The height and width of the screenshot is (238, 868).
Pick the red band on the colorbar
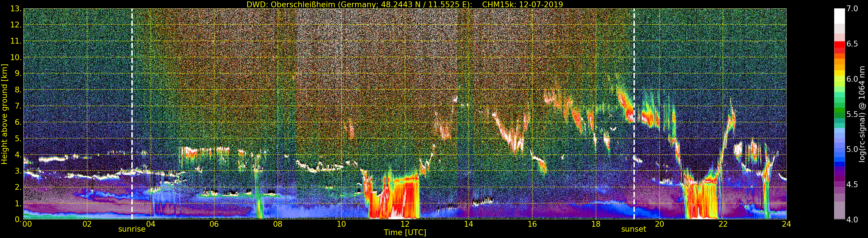[x=839, y=44]
